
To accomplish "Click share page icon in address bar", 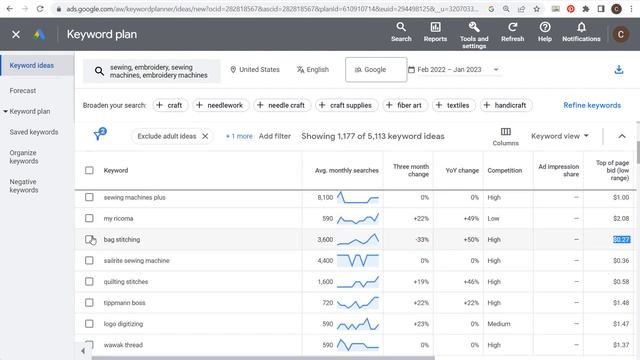I will [x=521, y=9].
